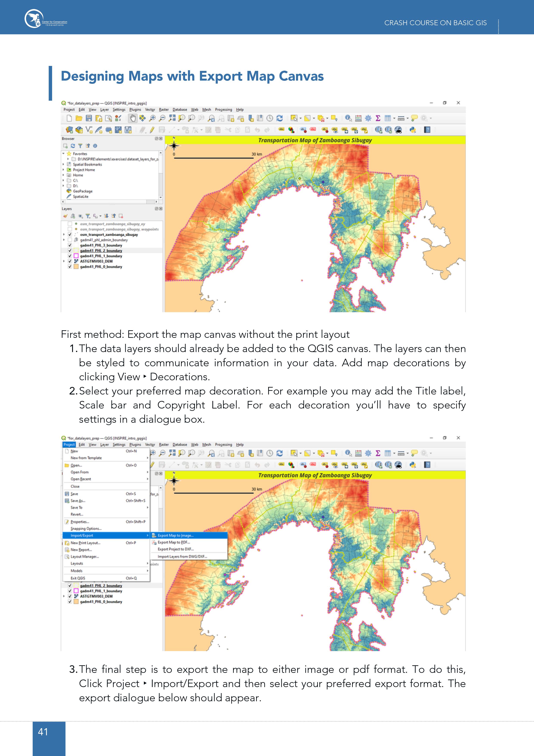This screenshot has height=756, width=534.
Task: Collapse the Favorites tree node
Action: [63, 153]
